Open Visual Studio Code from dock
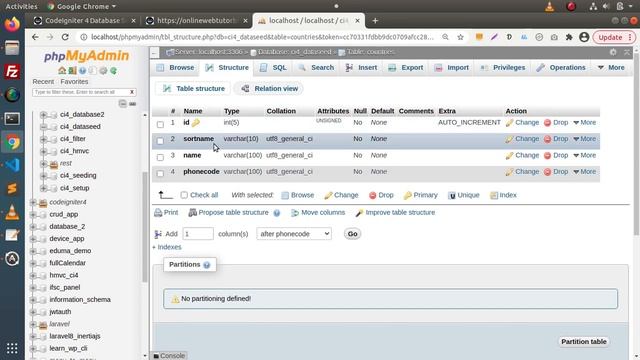640x360 pixels. tap(12, 165)
